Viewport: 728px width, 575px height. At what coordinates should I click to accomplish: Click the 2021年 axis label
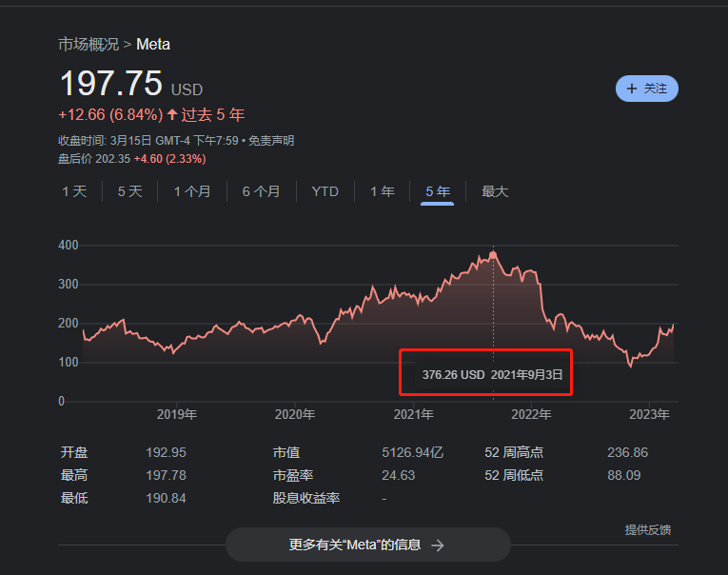pos(413,414)
